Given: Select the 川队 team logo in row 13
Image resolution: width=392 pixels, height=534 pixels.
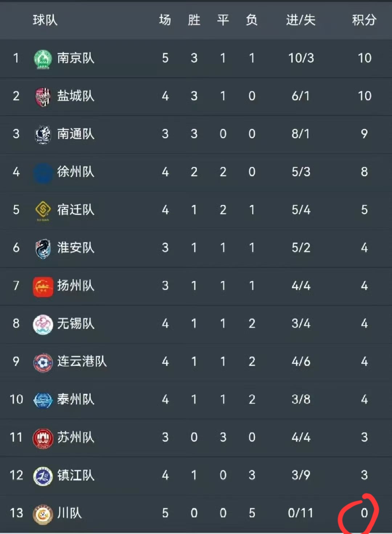Looking at the screenshot, I should coord(43,514).
